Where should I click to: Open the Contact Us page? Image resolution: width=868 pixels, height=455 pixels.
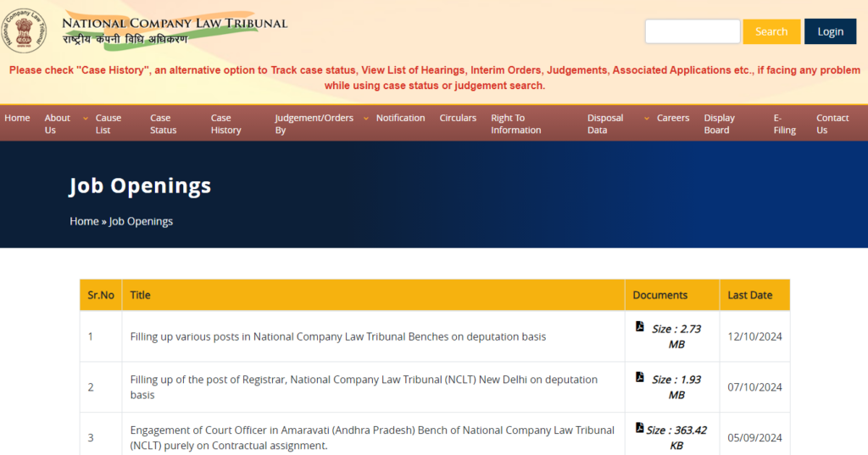click(832, 124)
